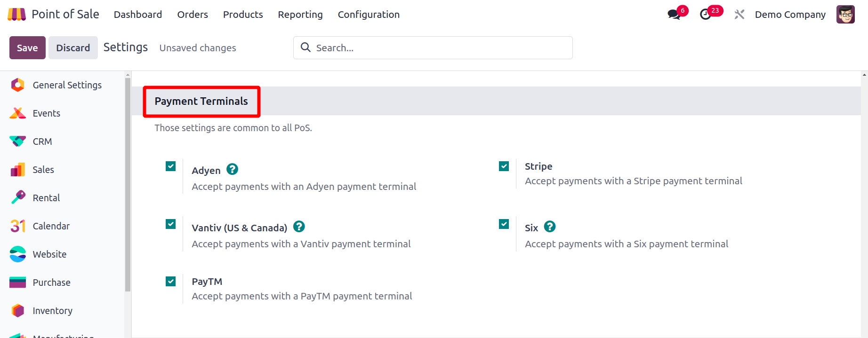Expand the Reporting menu
The width and height of the screenshot is (868, 338).
[300, 15]
